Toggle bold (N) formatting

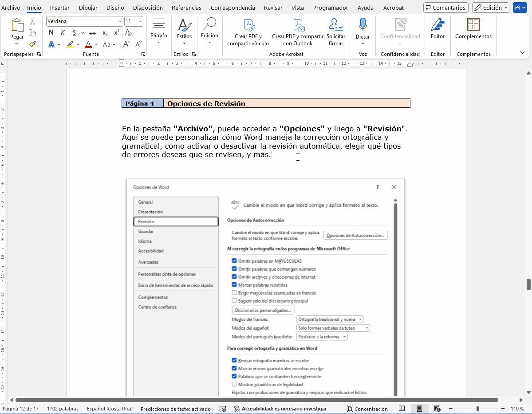coord(51,33)
